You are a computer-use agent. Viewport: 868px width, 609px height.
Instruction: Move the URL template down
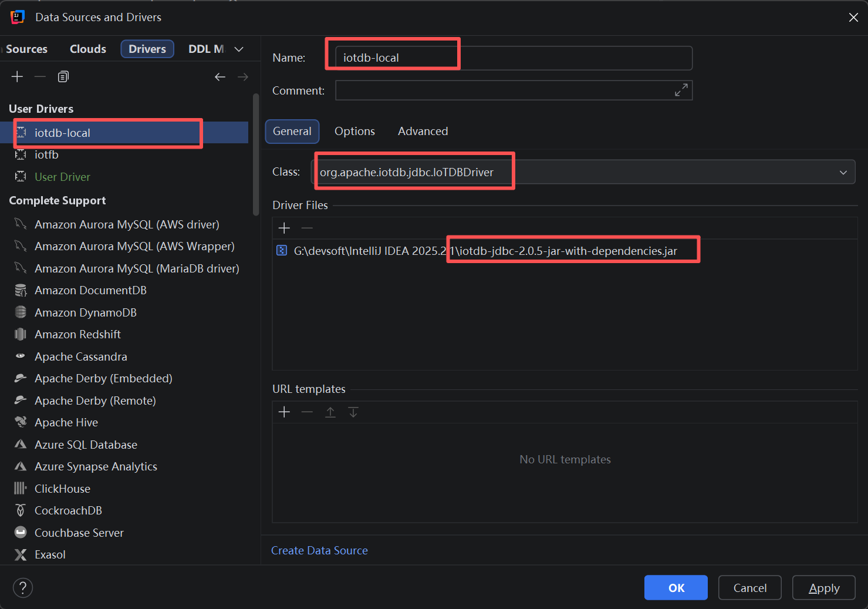click(353, 412)
